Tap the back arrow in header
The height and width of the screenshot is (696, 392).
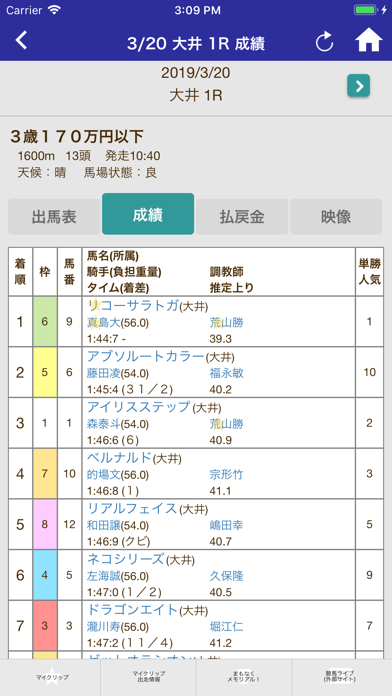pos(21,40)
